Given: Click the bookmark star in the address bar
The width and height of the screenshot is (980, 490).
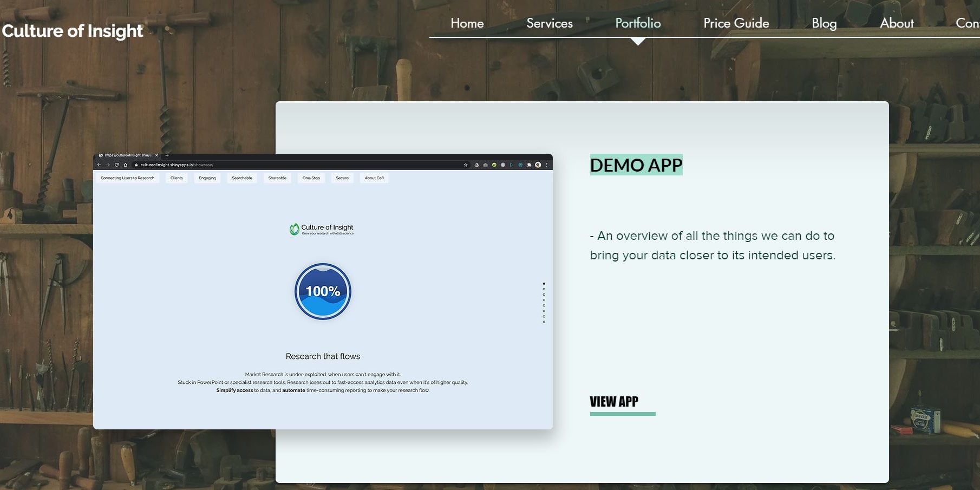Looking at the screenshot, I should coord(466,165).
